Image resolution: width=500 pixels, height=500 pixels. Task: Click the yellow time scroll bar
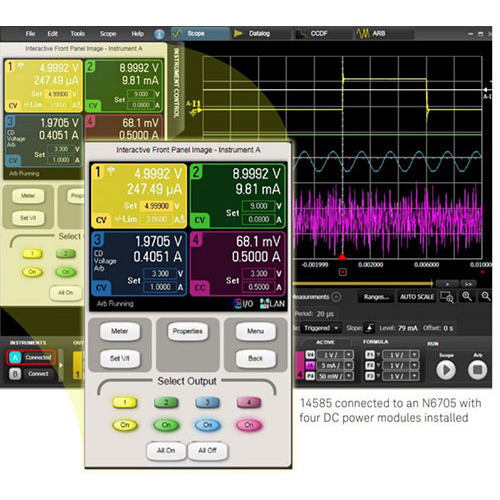point(363,284)
